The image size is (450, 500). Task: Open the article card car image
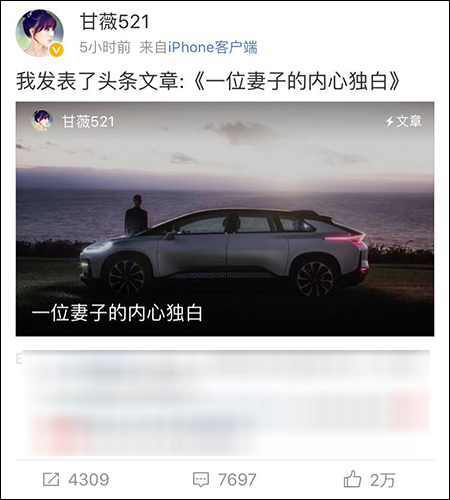coord(225,219)
